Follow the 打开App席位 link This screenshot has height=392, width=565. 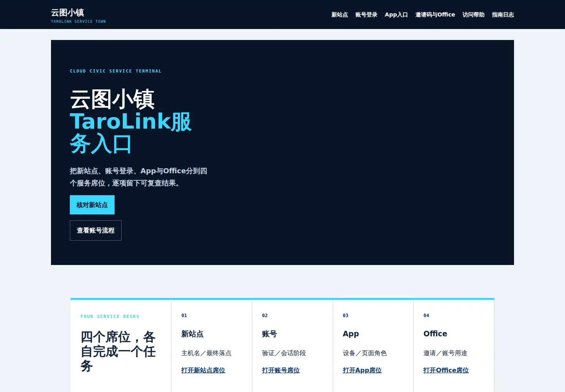[362, 370]
